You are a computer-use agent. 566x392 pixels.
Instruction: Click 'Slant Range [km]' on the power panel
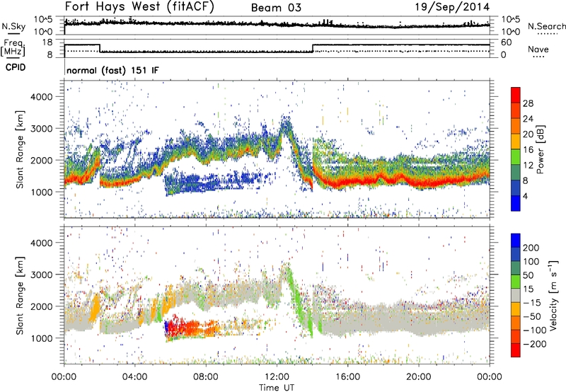coord(20,149)
